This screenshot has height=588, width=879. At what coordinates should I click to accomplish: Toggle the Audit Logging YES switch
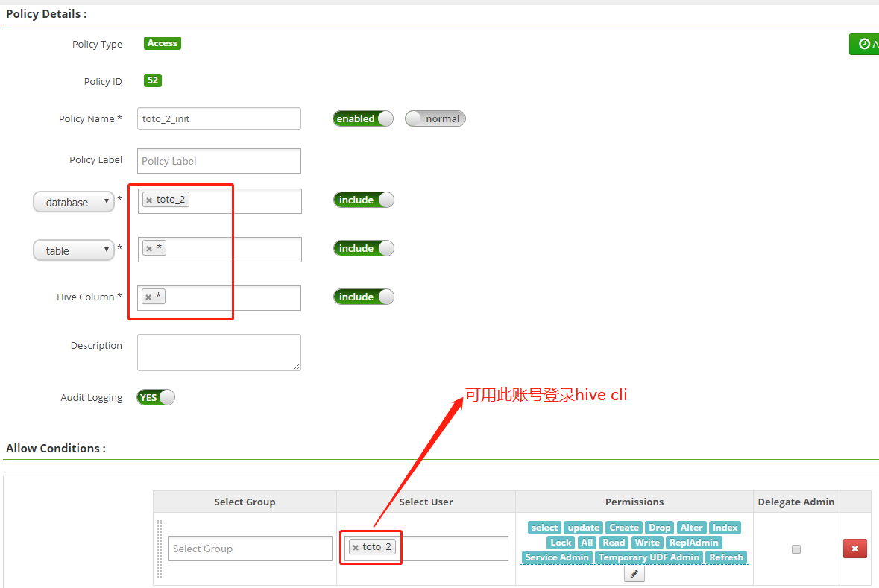pyautogui.click(x=156, y=397)
